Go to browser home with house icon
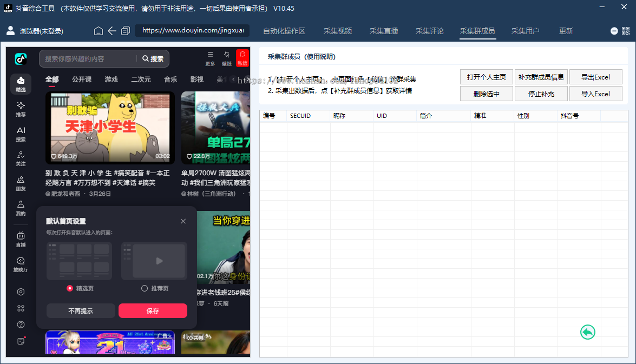636x364 pixels. pos(98,31)
